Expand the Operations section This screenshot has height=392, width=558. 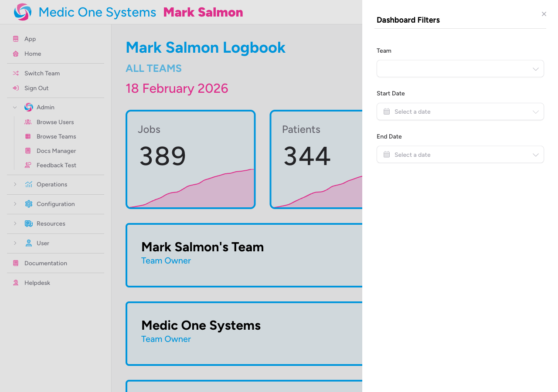tap(15, 184)
